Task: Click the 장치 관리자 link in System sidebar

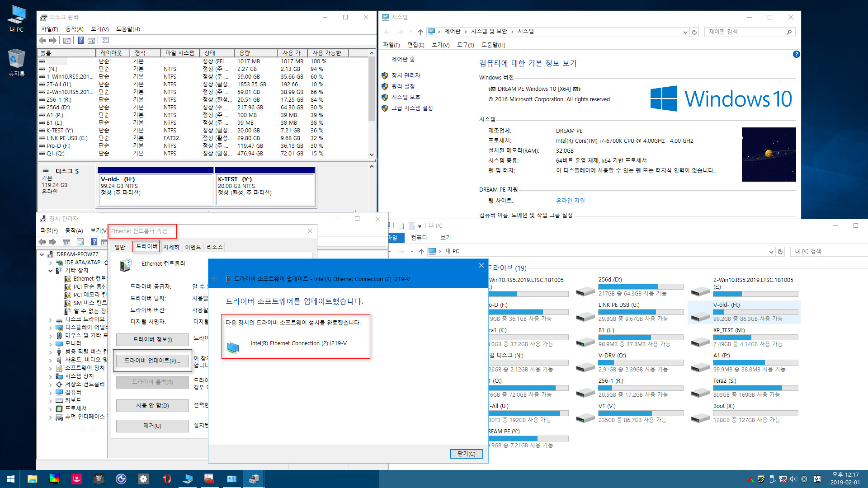Action: (x=406, y=75)
